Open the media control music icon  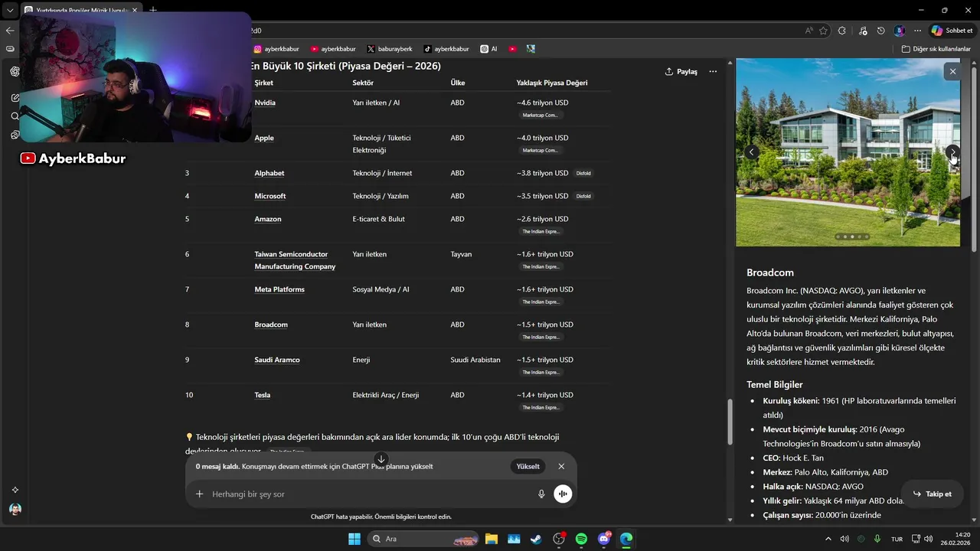click(x=863, y=31)
